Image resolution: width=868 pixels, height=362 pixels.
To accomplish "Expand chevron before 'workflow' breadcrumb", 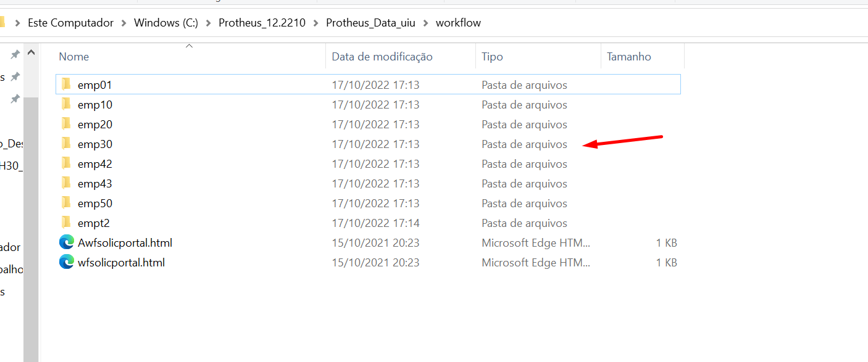I will (x=426, y=23).
